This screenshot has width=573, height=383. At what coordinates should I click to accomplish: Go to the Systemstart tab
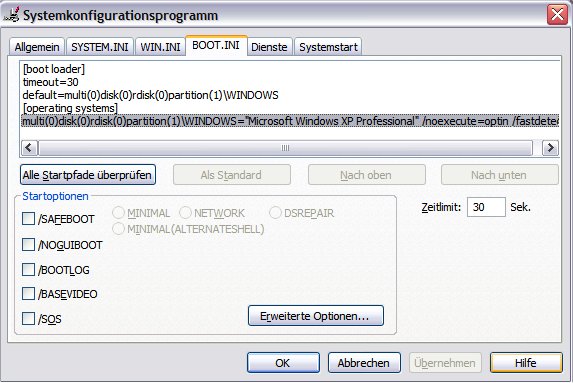tap(328, 47)
